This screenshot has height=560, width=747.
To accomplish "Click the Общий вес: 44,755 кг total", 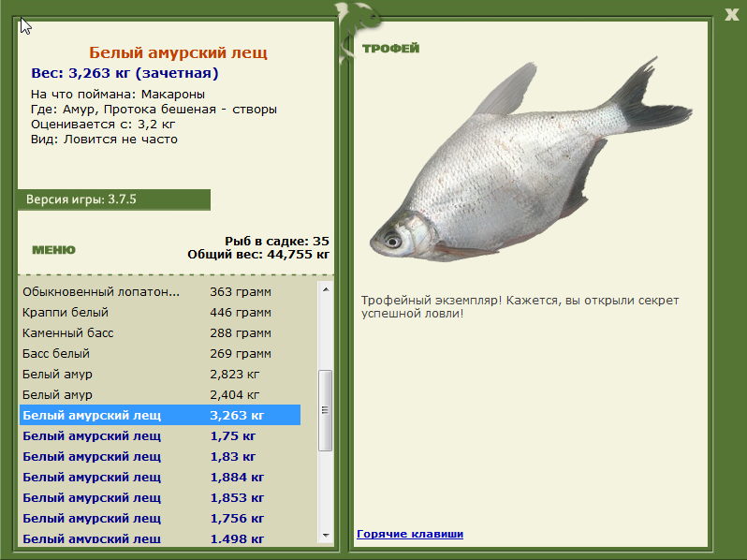I will [258, 255].
